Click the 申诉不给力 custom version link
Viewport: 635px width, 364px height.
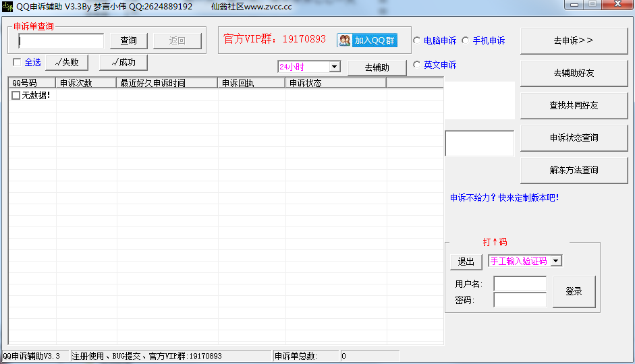[x=504, y=198]
